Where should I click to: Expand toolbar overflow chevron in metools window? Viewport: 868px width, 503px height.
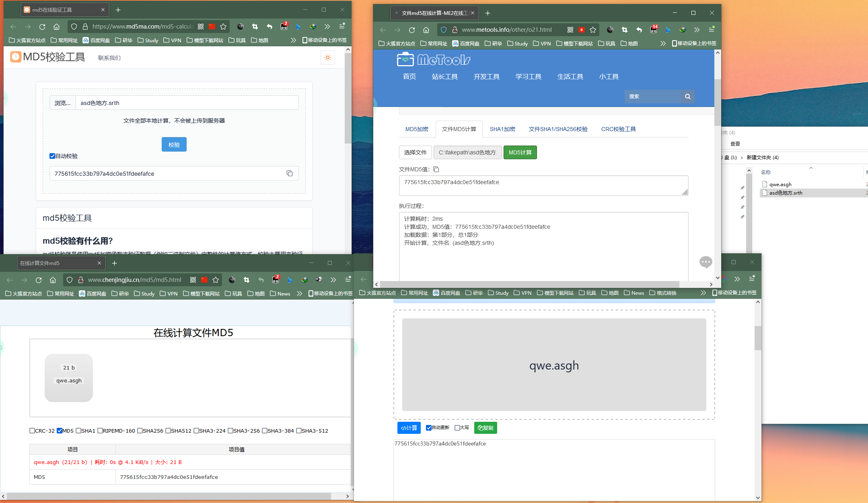point(697,30)
